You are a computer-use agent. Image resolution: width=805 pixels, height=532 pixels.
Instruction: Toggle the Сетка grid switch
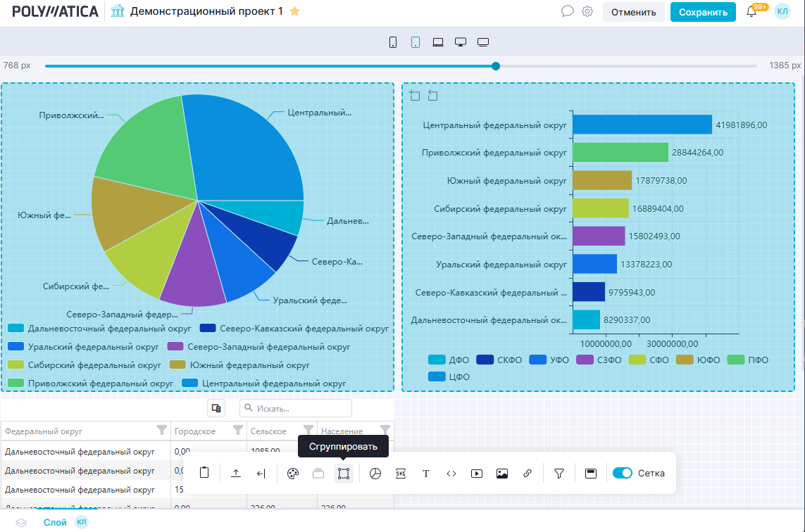click(623, 474)
